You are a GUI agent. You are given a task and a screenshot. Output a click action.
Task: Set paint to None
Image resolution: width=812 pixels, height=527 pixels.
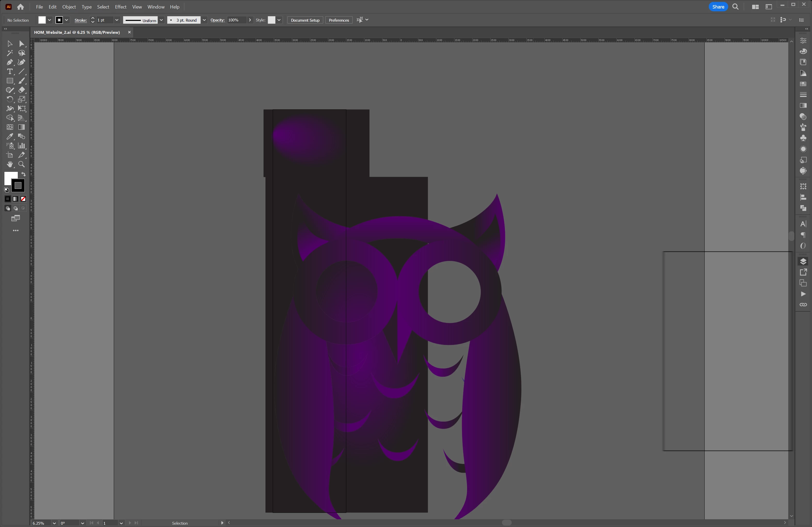coord(23,199)
